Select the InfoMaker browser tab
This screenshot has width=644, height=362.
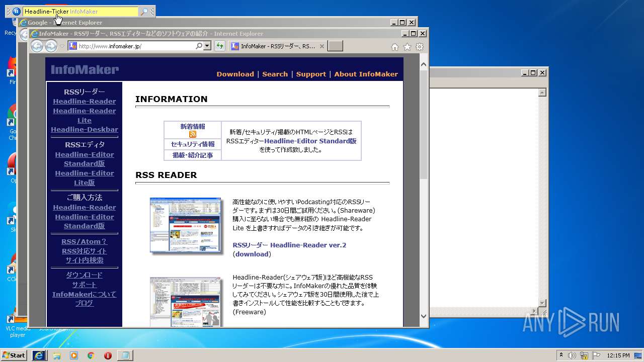(277, 46)
